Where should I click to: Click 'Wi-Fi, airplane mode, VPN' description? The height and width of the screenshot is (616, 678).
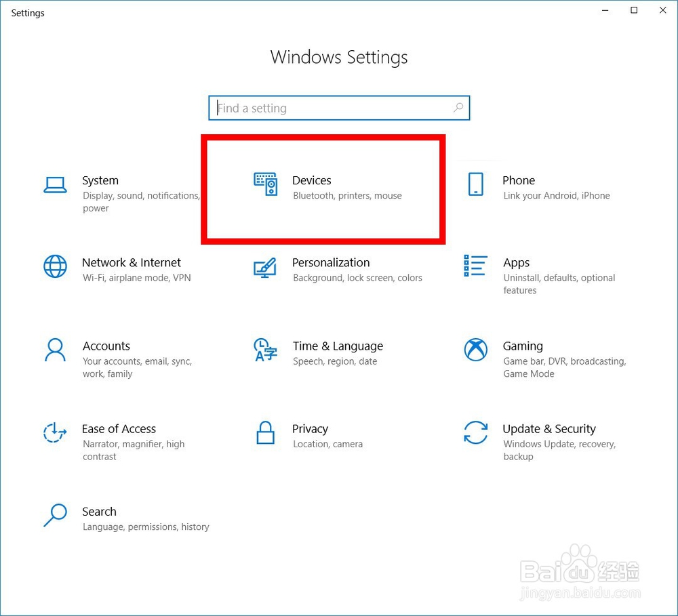pyautogui.click(x=137, y=278)
